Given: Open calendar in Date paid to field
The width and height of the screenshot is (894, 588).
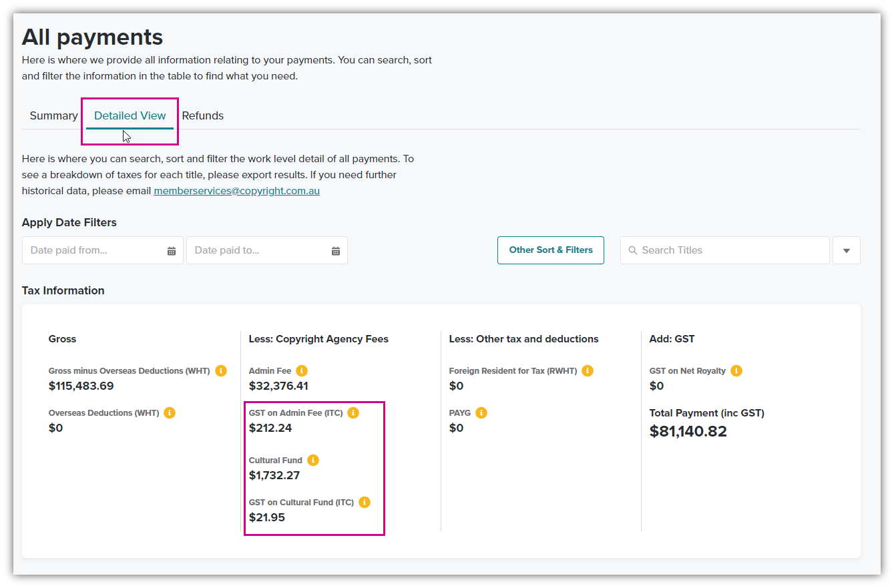Looking at the screenshot, I should (x=336, y=251).
